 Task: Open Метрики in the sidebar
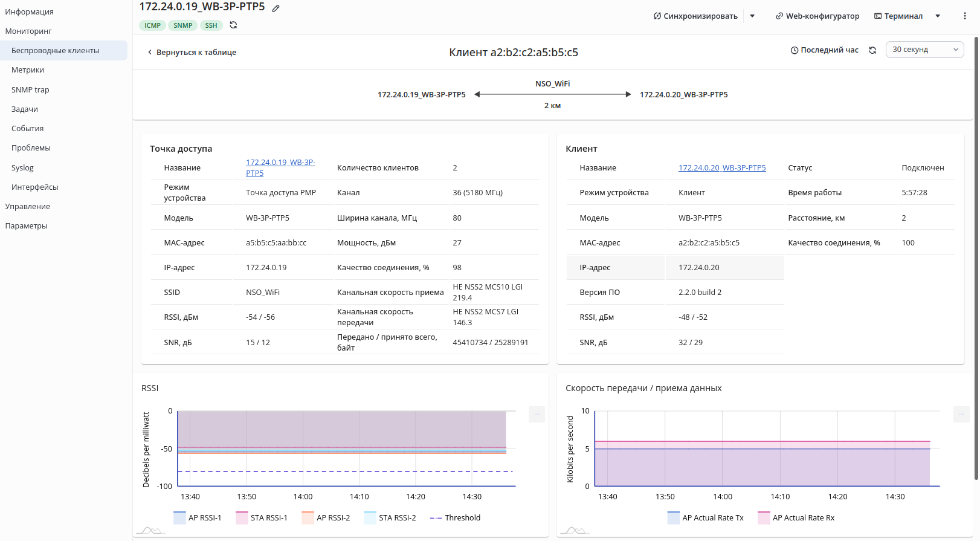tap(28, 70)
